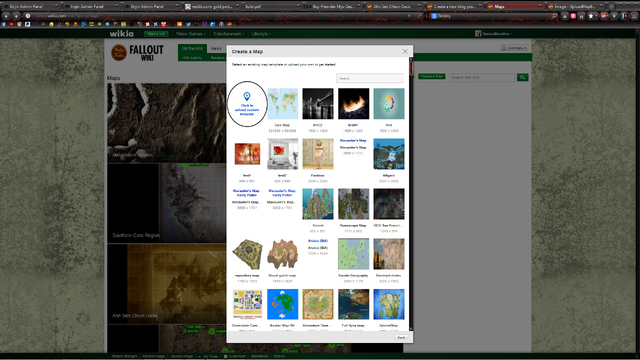Pick the Avatar Map blue globe template
The image size is (640, 360).
282,304
